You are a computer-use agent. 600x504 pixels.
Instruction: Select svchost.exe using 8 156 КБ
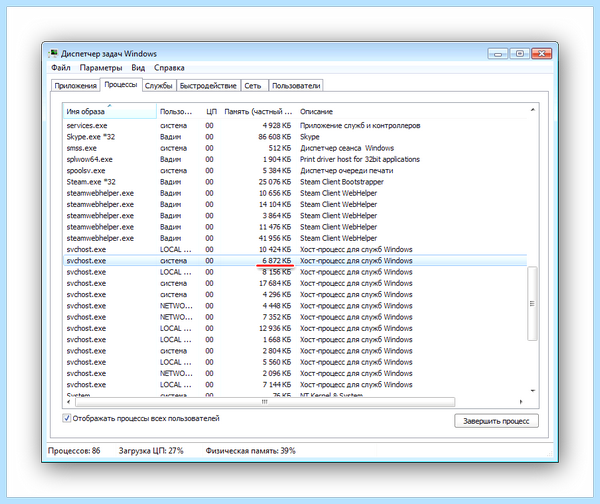295,272
